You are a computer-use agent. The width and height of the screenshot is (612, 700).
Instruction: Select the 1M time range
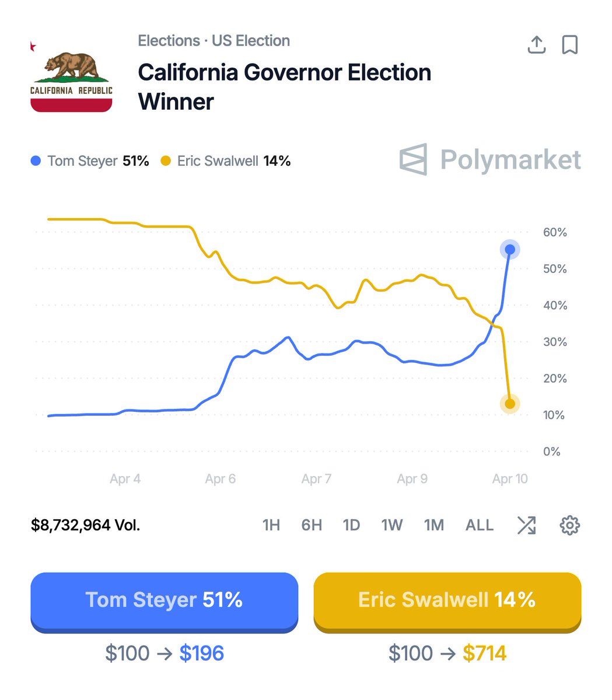[x=434, y=525]
